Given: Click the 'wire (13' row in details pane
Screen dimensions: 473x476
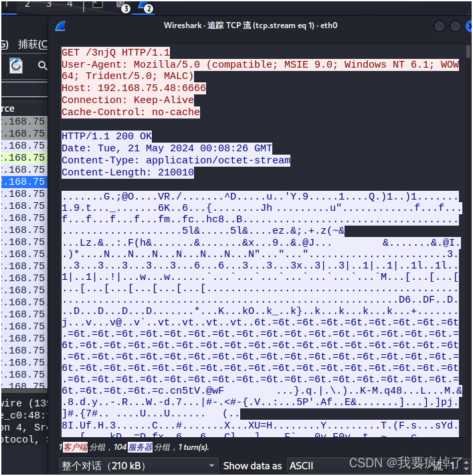Looking at the screenshot, I should [x=24, y=403].
